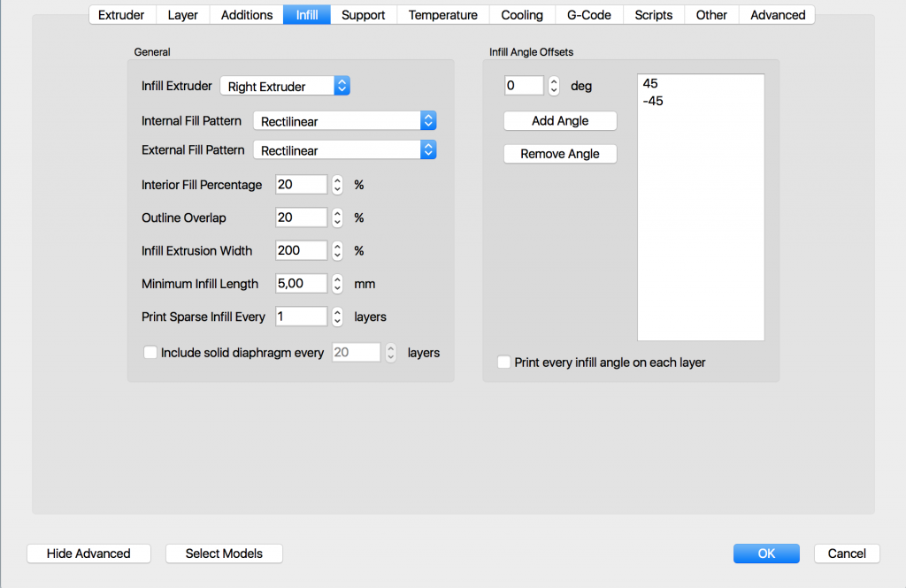Viewport: 906px width, 588px height.
Task: Select the -45 angle in the list
Action: click(x=701, y=101)
